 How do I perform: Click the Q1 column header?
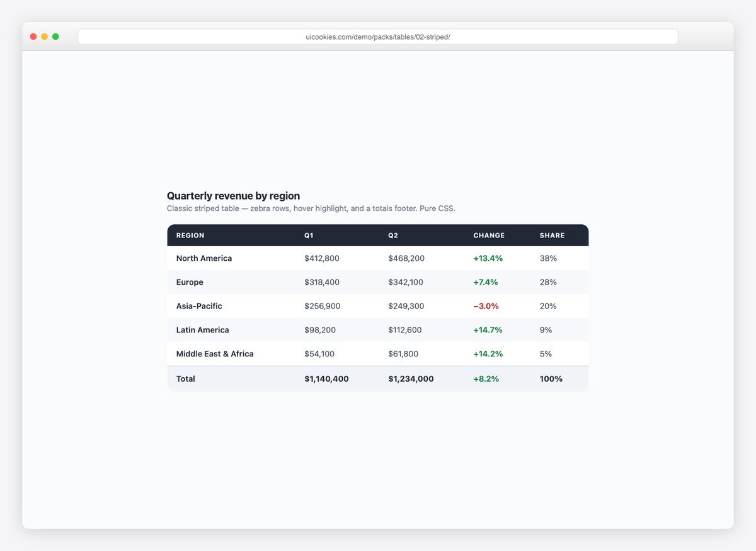coord(309,236)
